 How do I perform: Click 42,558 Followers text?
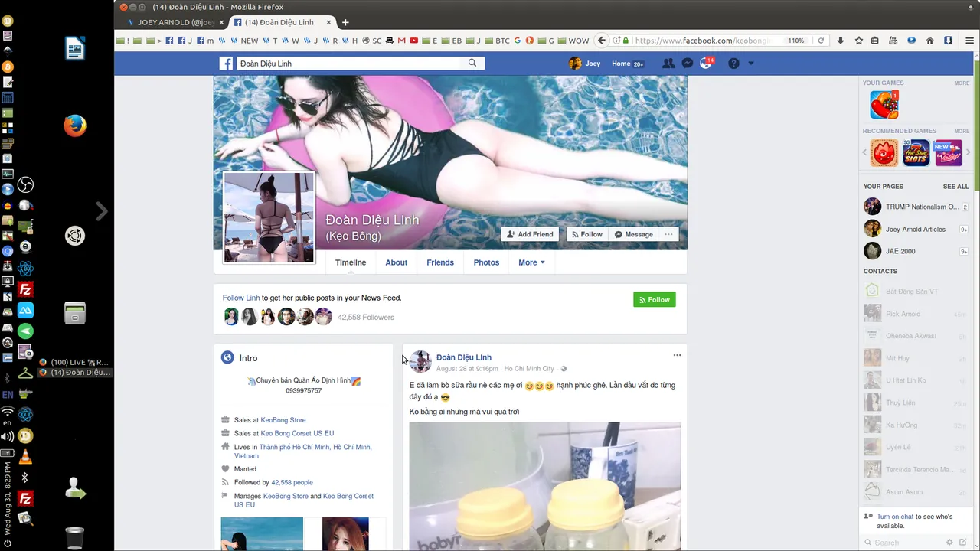click(x=366, y=317)
